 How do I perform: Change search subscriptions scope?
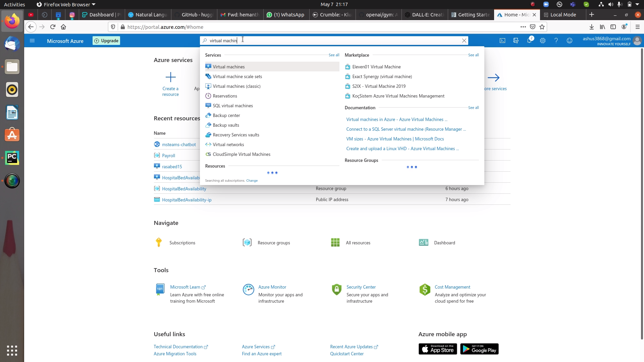click(x=252, y=180)
